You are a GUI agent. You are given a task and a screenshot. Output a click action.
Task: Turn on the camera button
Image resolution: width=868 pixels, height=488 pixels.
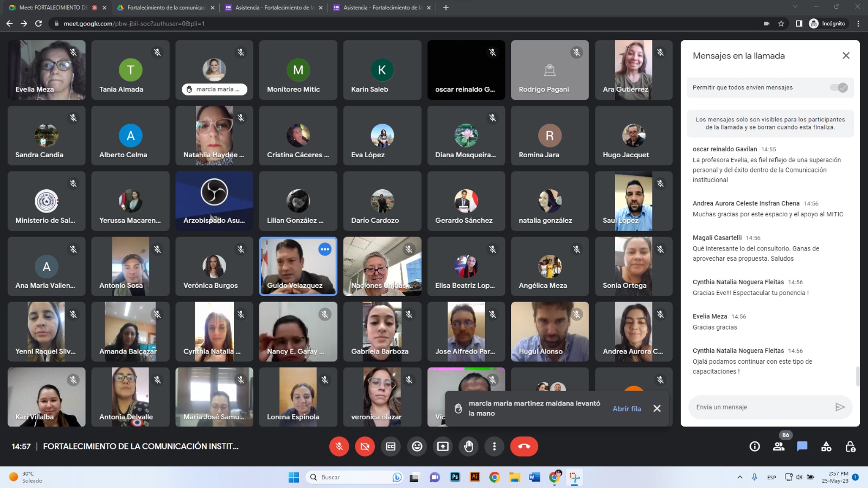pos(365,446)
